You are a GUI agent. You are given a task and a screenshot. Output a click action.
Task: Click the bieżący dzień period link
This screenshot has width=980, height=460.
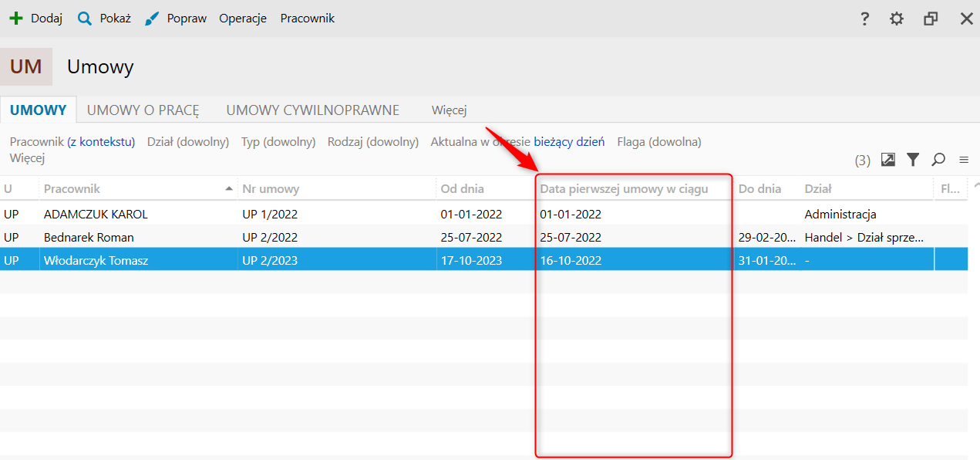coord(569,142)
